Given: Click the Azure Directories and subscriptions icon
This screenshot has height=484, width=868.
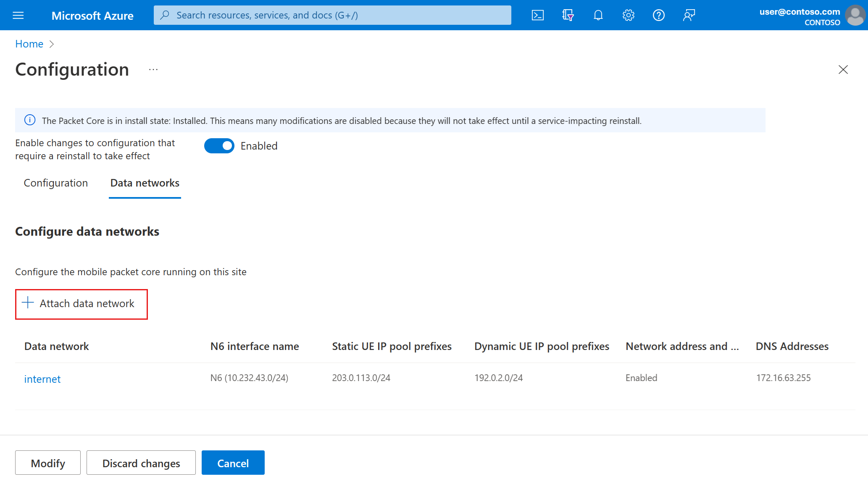Looking at the screenshot, I should pos(567,15).
